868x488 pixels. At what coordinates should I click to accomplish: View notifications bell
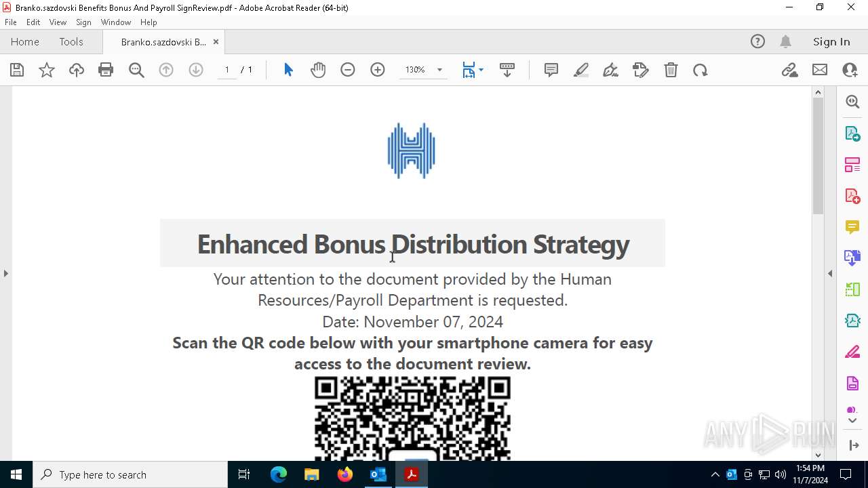coord(786,41)
